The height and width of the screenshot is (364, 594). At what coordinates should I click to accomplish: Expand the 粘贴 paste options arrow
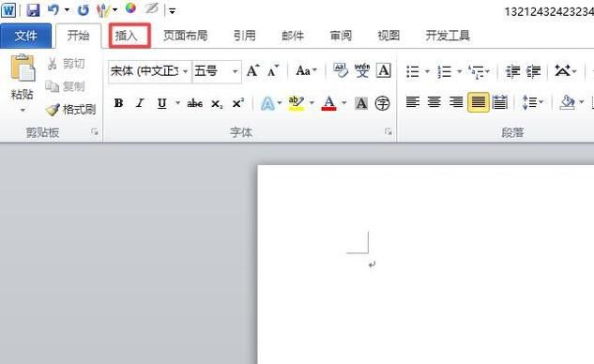coord(23,110)
